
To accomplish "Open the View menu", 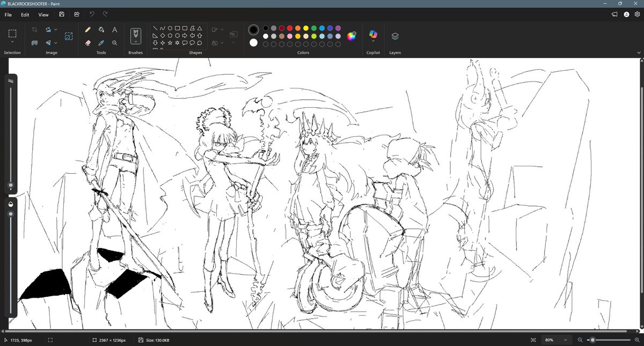I will (43, 14).
